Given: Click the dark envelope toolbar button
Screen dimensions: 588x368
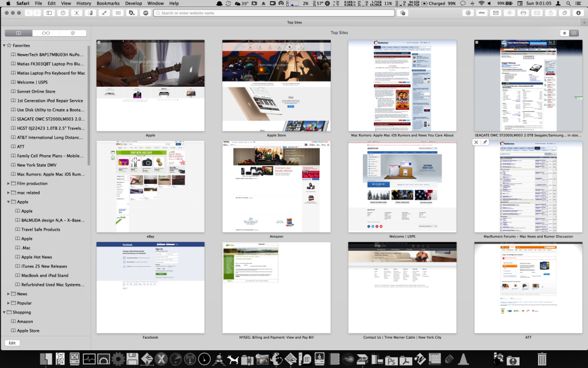Looking at the screenshot, I should coord(496,13).
